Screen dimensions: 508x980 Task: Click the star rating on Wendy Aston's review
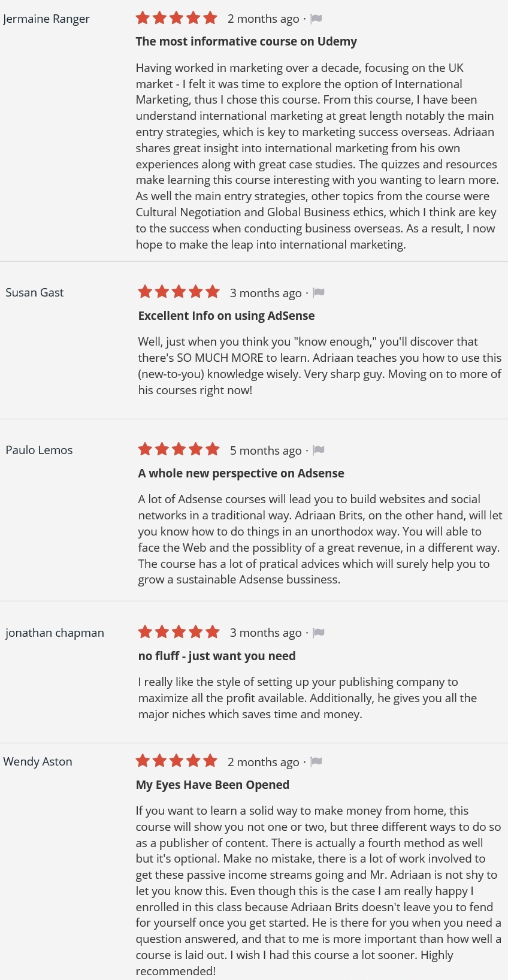(x=176, y=761)
